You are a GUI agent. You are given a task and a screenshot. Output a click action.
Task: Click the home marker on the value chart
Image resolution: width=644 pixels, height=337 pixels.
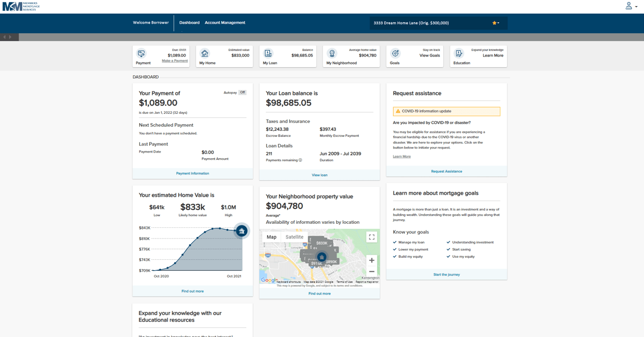pyautogui.click(x=242, y=231)
